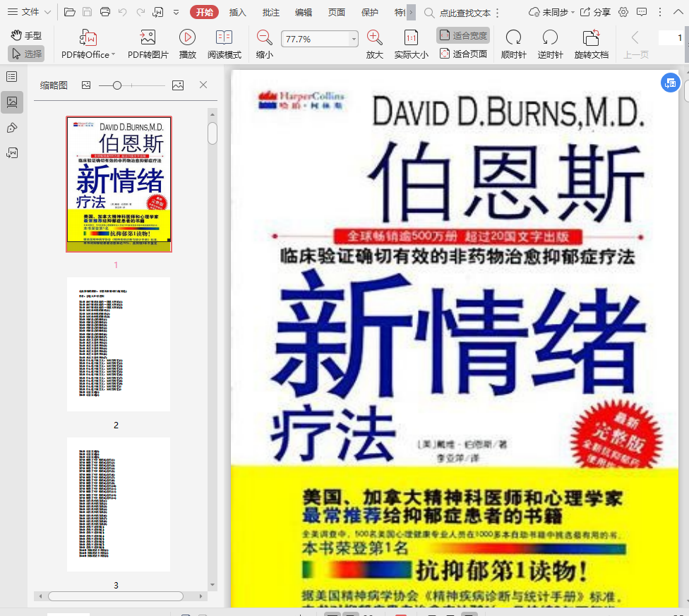Click the 播放 play button
Image resolution: width=689 pixels, height=616 pixels.
tap(187, 44)
